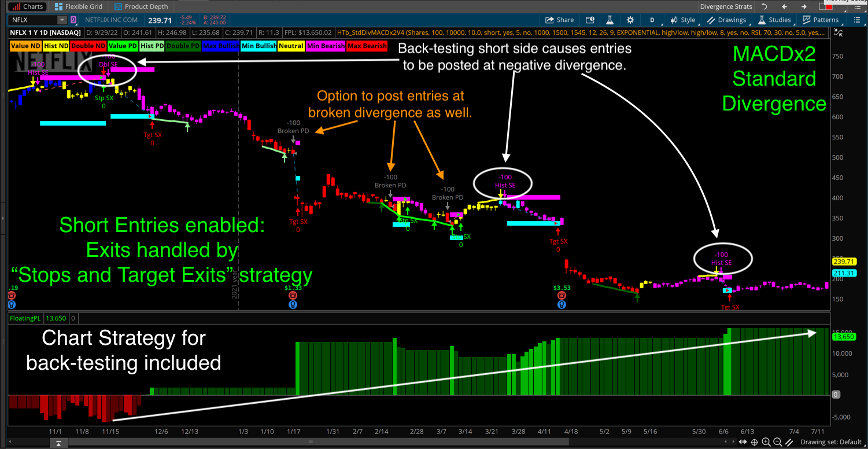Open the Product Depth tab
Screen dimensions: 868x449
141,6
